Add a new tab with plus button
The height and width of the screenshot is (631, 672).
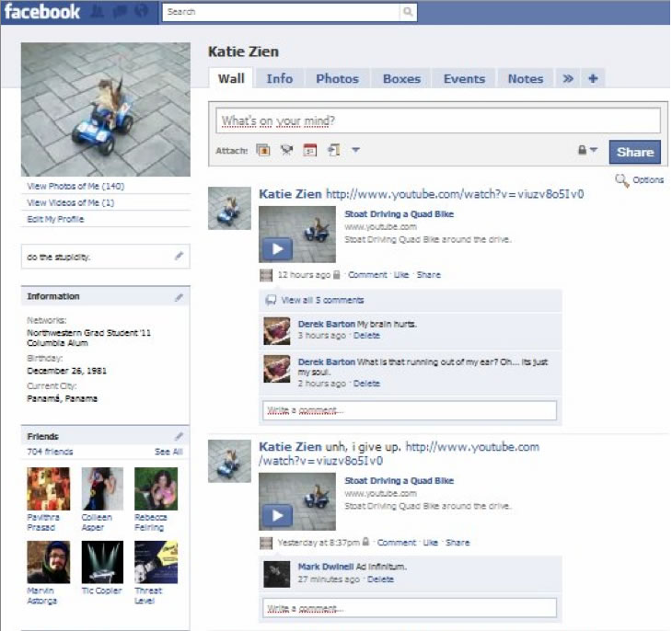click(x=593, y=78)
